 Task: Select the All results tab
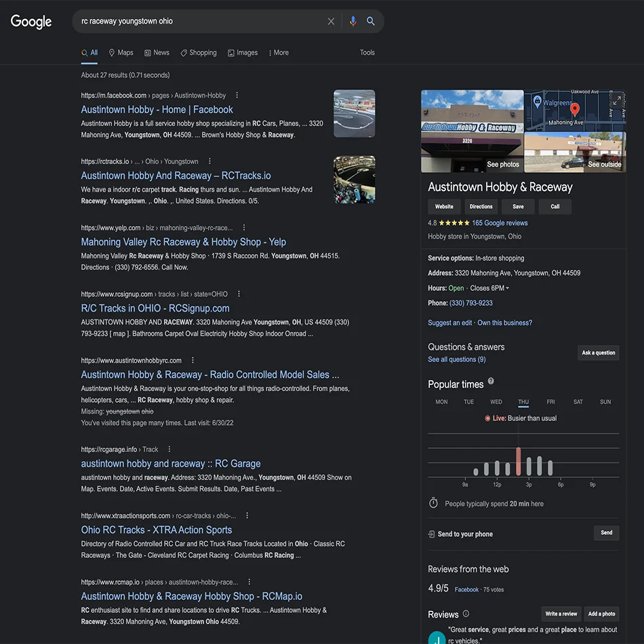tap(89, 53)
